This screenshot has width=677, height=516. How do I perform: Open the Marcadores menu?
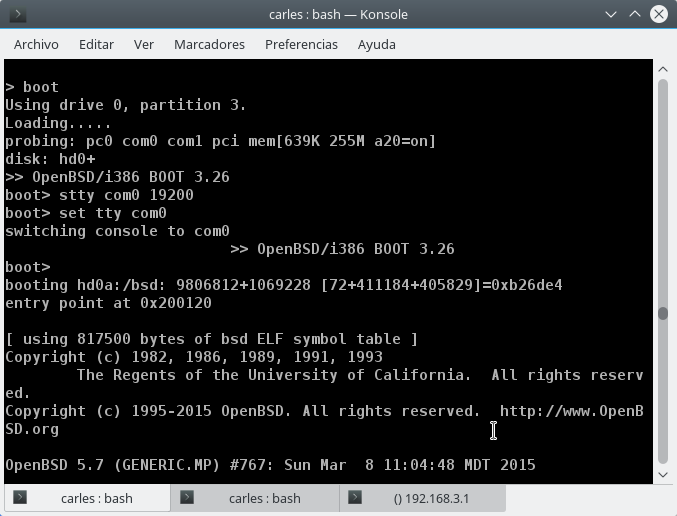coord(209,44)
